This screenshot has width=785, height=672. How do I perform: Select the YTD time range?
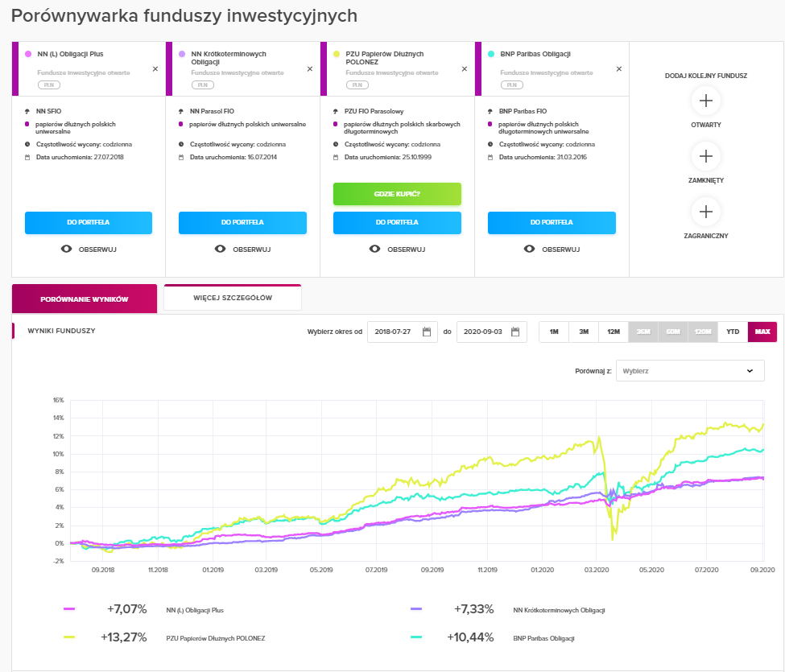[x=733, y=332]
